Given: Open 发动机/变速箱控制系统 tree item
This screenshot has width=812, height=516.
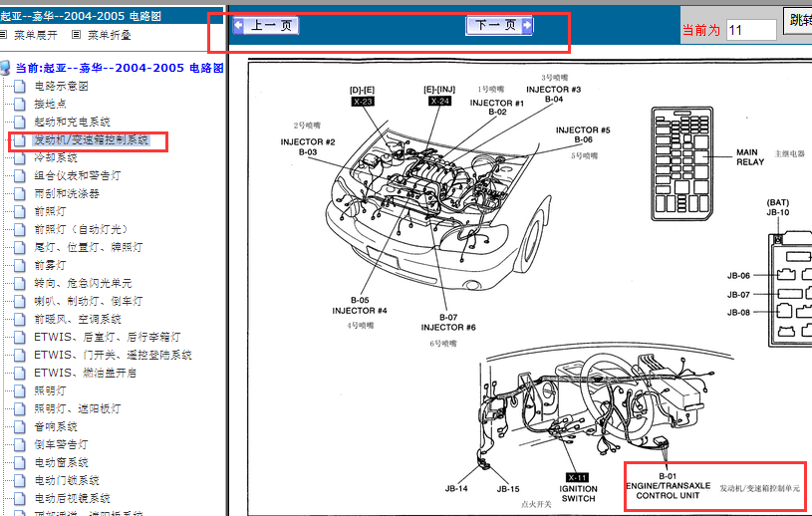Looking at the screenshot, I should tap(91, 139).
